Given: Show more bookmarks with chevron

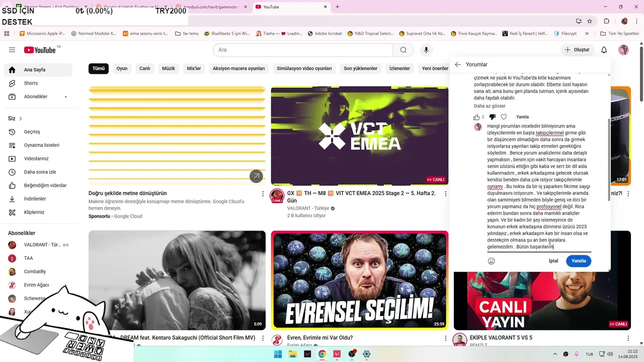Looking at the screenshot, I should pyautogui.click(x=587, y=34).
